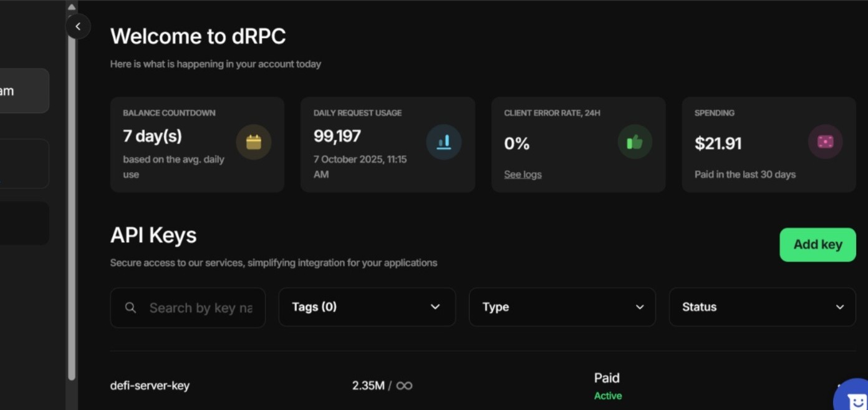Click the pink money icon in Spending
Screen dimensions: 868x410
[825, 142]
